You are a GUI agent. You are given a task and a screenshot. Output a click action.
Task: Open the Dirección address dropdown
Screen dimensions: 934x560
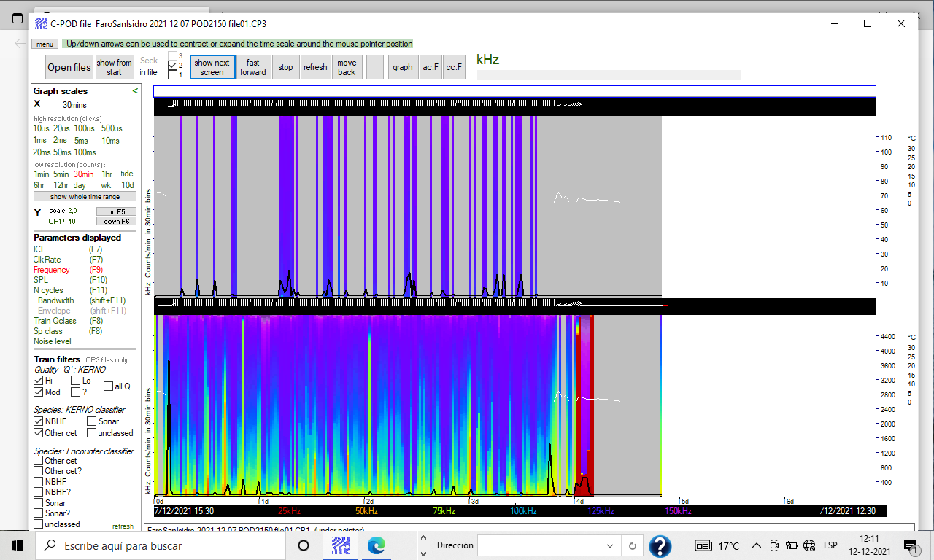point(610,545)
